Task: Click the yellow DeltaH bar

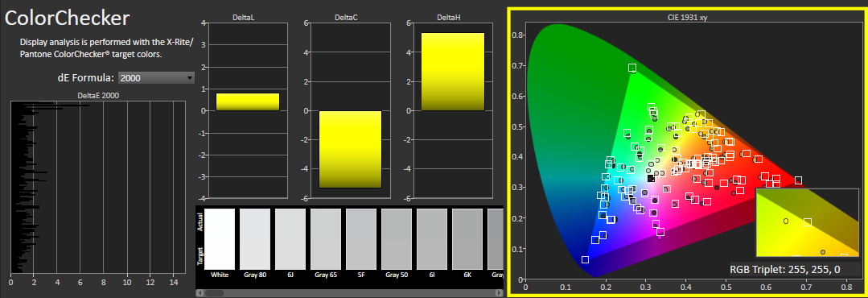Action: pyautogui.click(x=453, y=72)
